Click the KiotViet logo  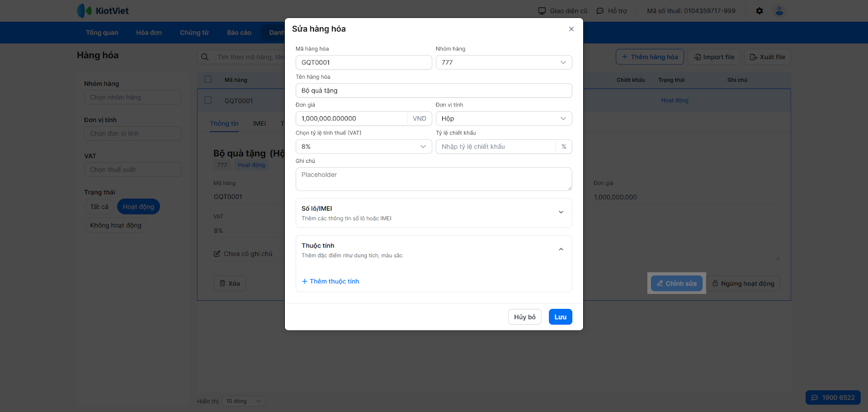click(103, 11)
